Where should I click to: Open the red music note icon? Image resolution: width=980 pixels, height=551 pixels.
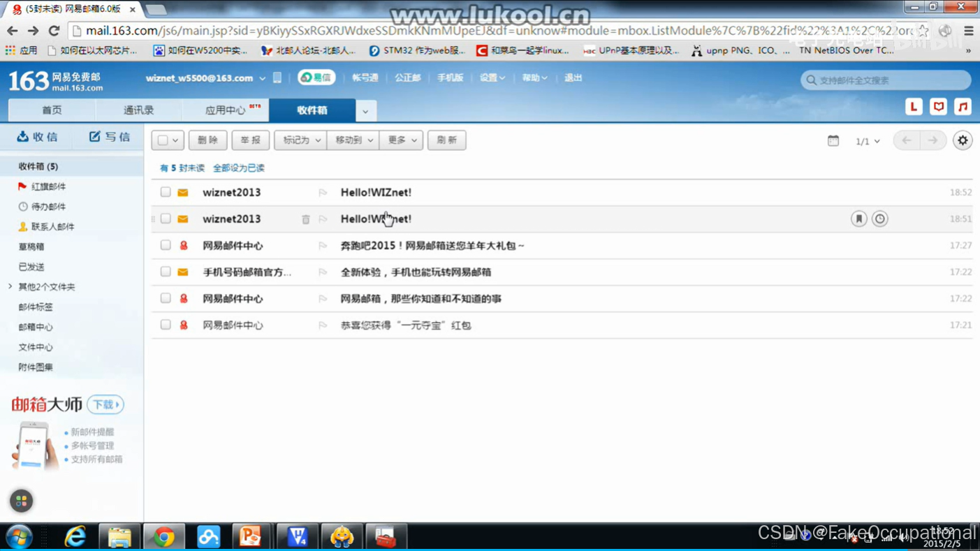pos(963,106)
